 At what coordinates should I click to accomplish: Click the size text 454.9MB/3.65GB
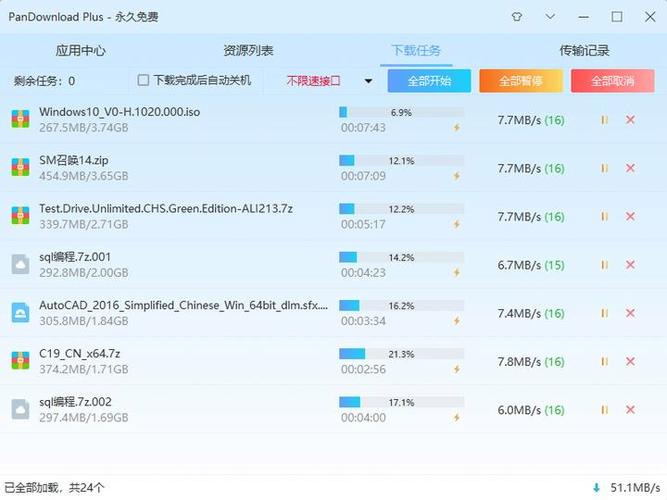[x=84, y=176]
